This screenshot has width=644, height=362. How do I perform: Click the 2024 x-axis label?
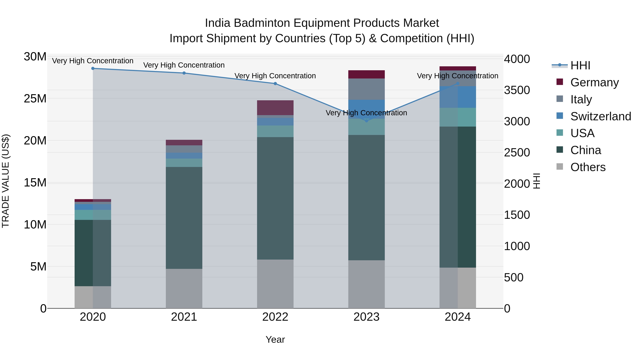(x=458, y=317)
